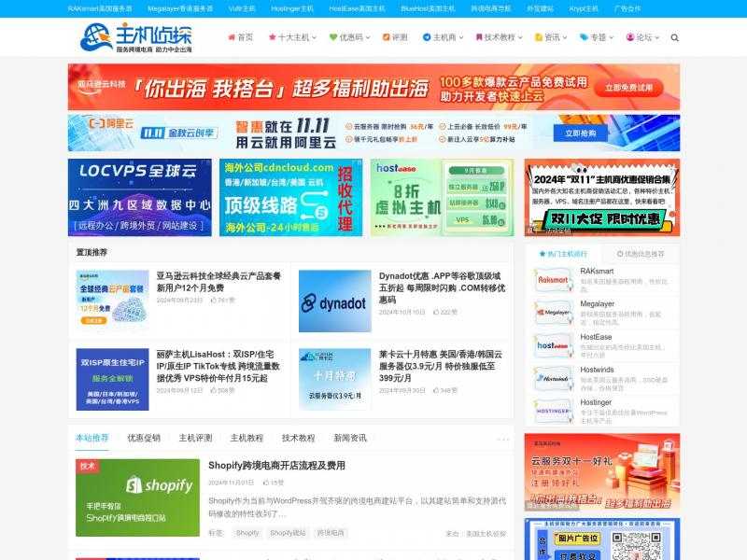747x560 pixels.
Task: Click like icon on Dynadot article
Action: (436, 312)
